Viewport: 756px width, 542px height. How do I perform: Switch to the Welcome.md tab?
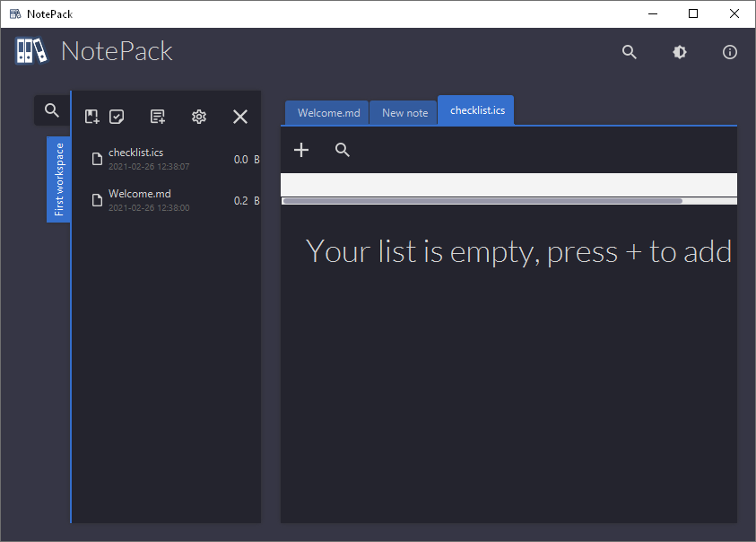(326, 112)
